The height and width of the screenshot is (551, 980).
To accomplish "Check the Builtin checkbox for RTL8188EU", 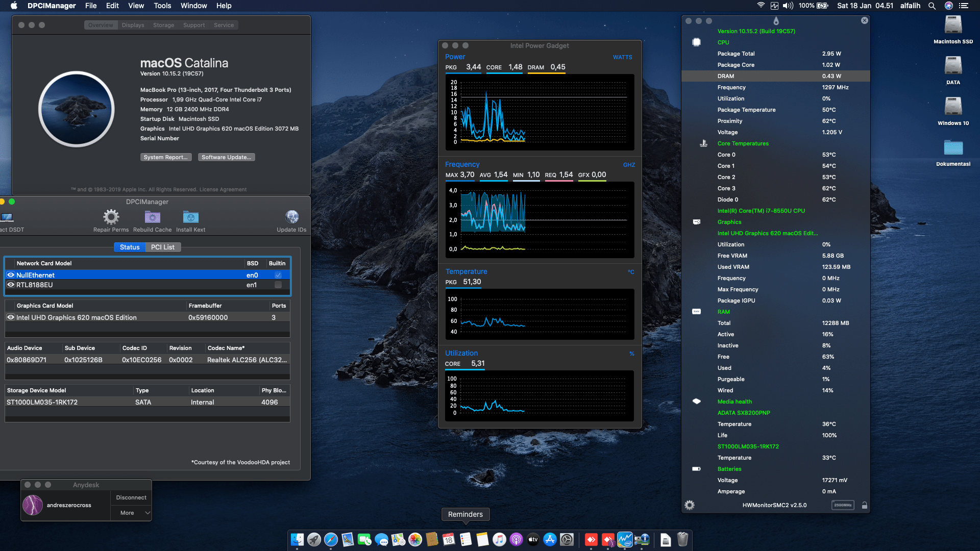I will 278,285.
